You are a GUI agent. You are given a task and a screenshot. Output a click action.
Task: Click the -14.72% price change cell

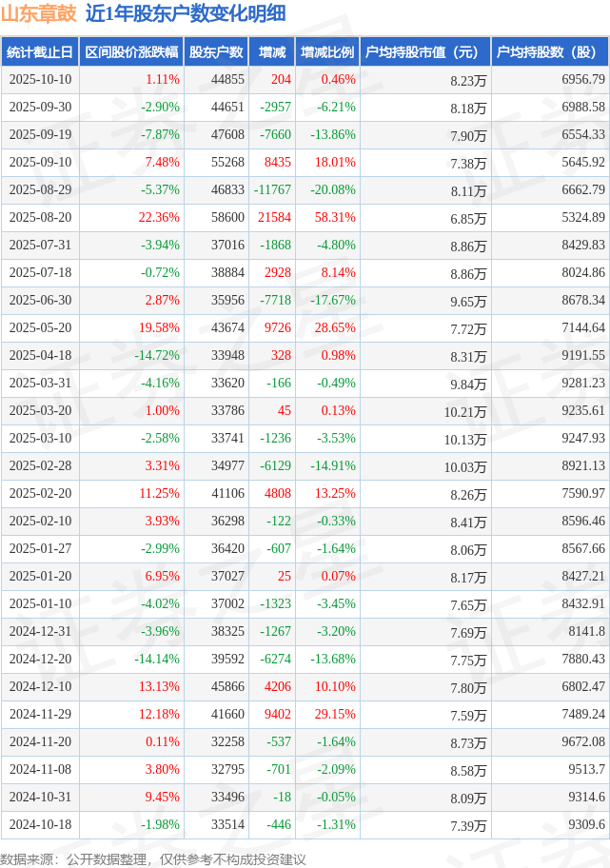pos(156,356)
